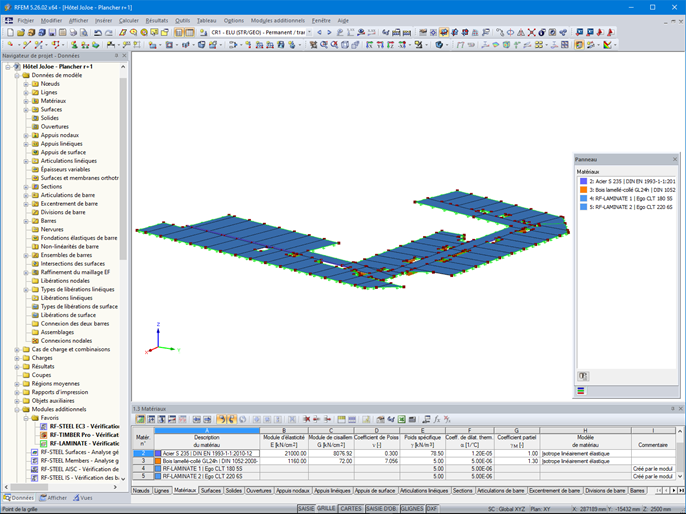This screenshot has width=686, height=514.
Task: Close the Panneau panel
Action: click(x=675, y=159)
